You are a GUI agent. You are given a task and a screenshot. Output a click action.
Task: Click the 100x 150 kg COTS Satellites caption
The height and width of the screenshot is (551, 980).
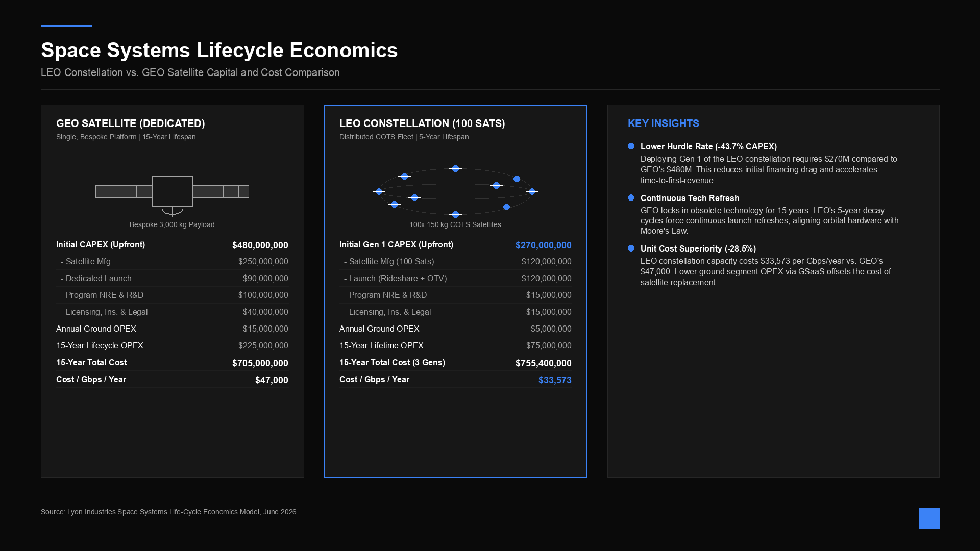[x=455, y=224]
